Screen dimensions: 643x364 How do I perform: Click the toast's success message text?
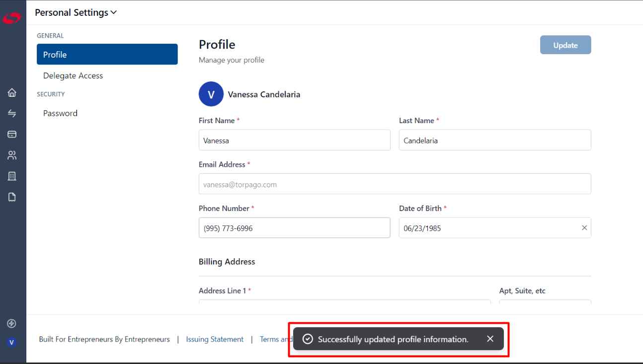pyautogui.click(x=393, y=339)
